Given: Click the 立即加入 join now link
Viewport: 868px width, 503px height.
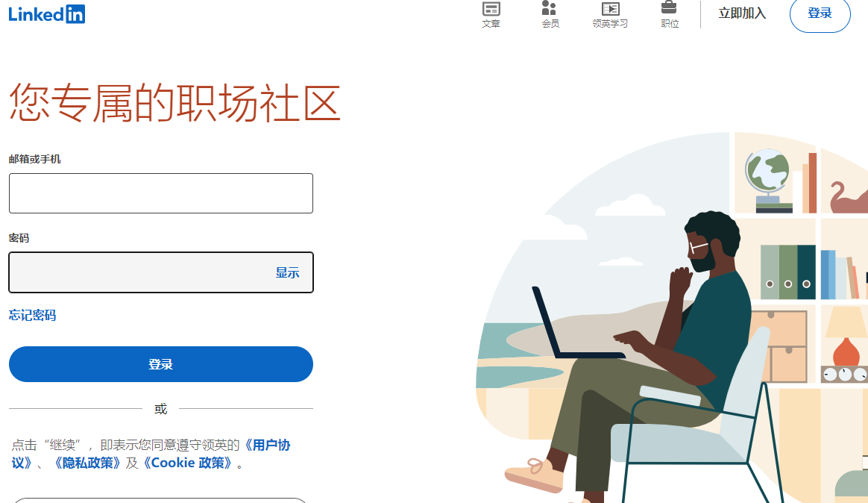Looking at the screenshot, I should pyautogui.click(x=742, y=13).
